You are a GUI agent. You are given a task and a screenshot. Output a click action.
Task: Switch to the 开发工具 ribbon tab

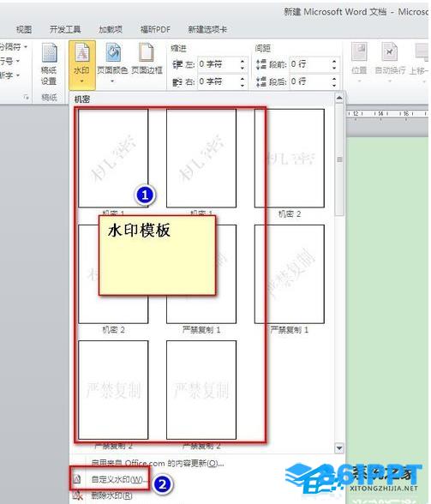coord(65,29)
